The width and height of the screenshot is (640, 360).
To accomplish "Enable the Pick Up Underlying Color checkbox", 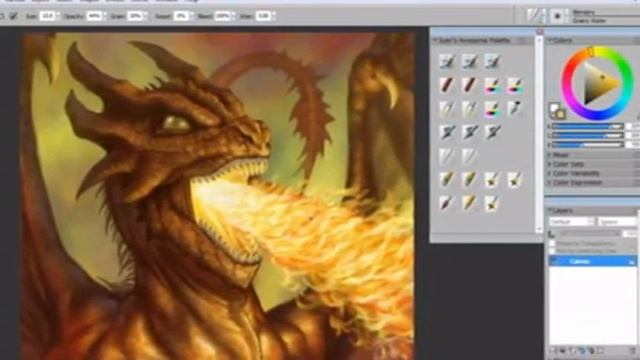I will click(552, 251).
